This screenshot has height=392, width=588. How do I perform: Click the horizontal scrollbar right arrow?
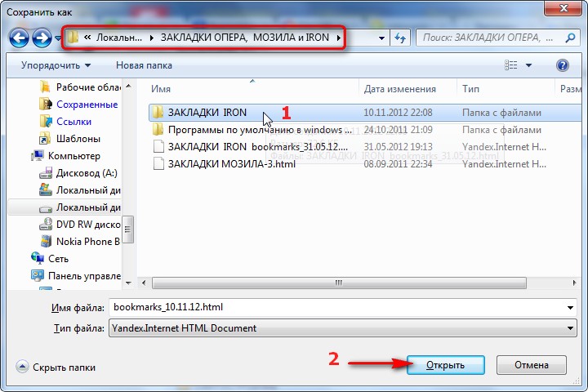pyautogui.click(x=574, y=283)
